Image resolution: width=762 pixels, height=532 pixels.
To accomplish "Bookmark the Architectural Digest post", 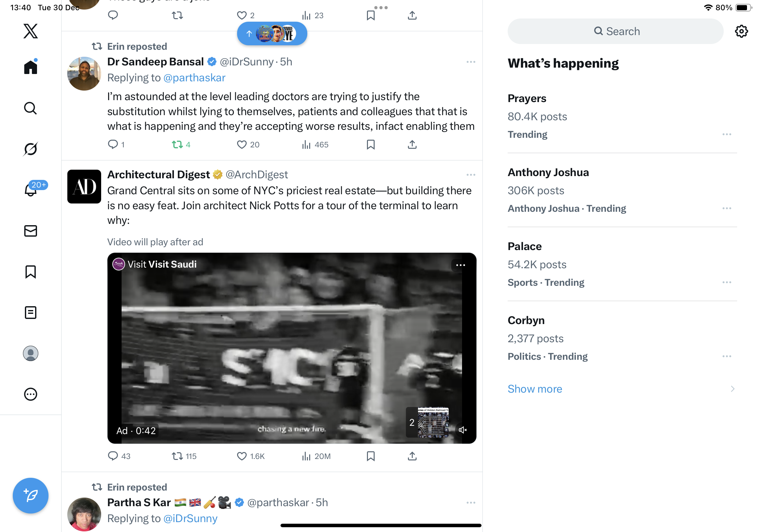I will tap(370, 456).
